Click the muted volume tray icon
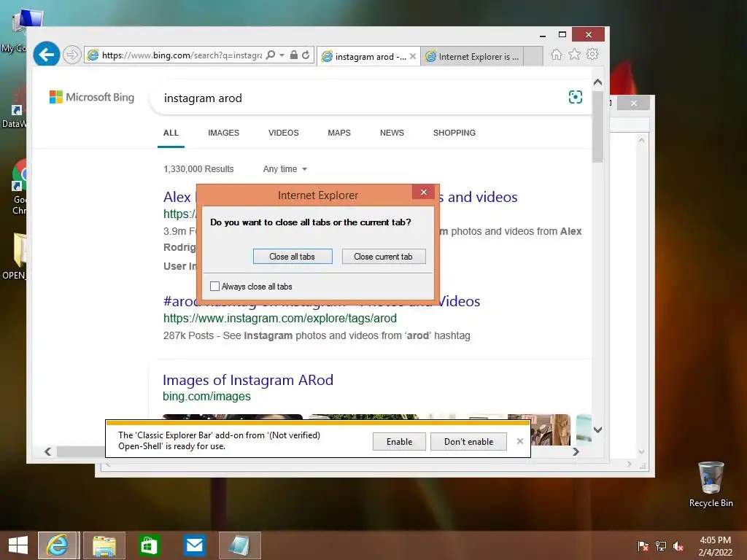This screenshot has height=560, width=747. pyautogui.click(x=678, y=545)
